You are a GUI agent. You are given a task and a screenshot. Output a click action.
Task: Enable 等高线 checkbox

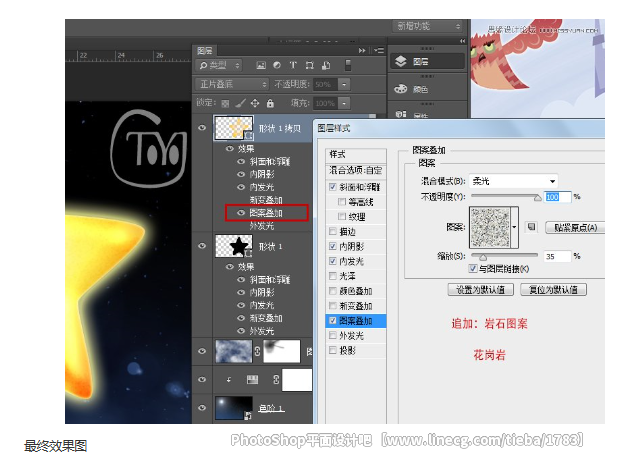(342, 201)
